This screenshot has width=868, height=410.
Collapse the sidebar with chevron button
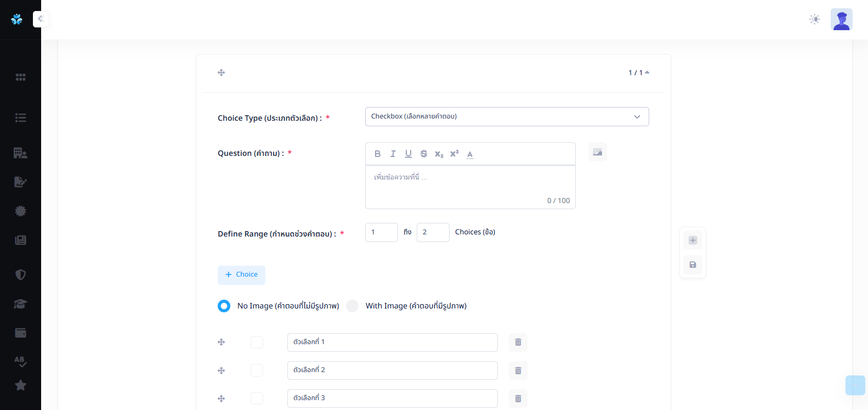click(x=41, y=19)
